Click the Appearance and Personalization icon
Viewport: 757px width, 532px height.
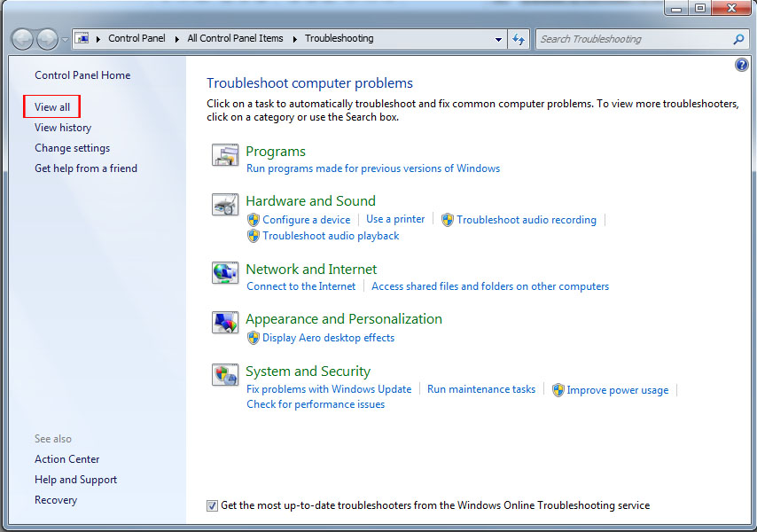coord(225,323)
